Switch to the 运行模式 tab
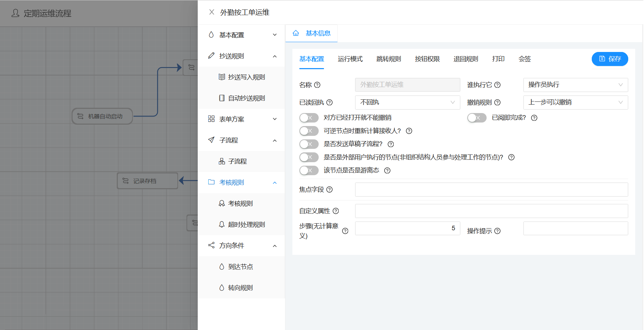Viewport: 644px width, 330px height. [x=350, y=59]
